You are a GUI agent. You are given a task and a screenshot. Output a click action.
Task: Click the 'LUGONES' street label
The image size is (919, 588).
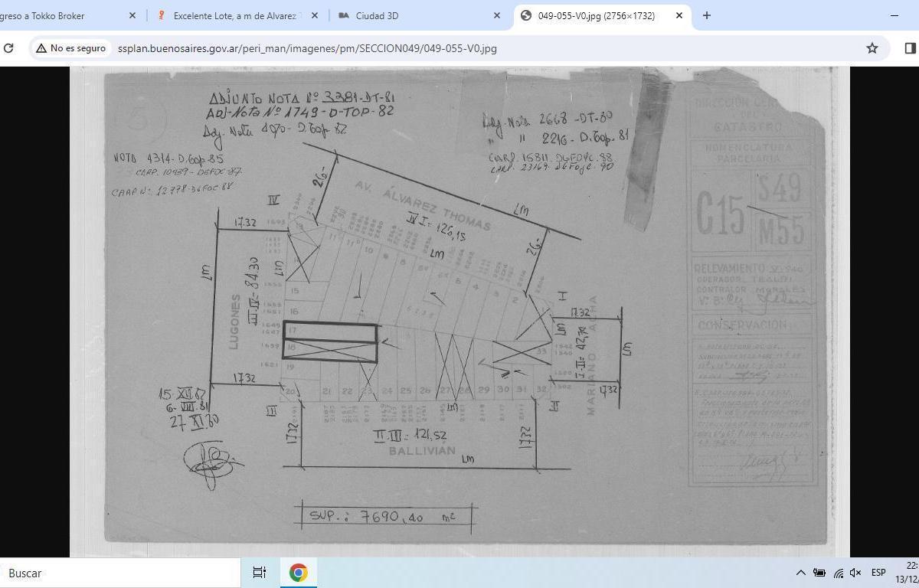pos(235,322)
